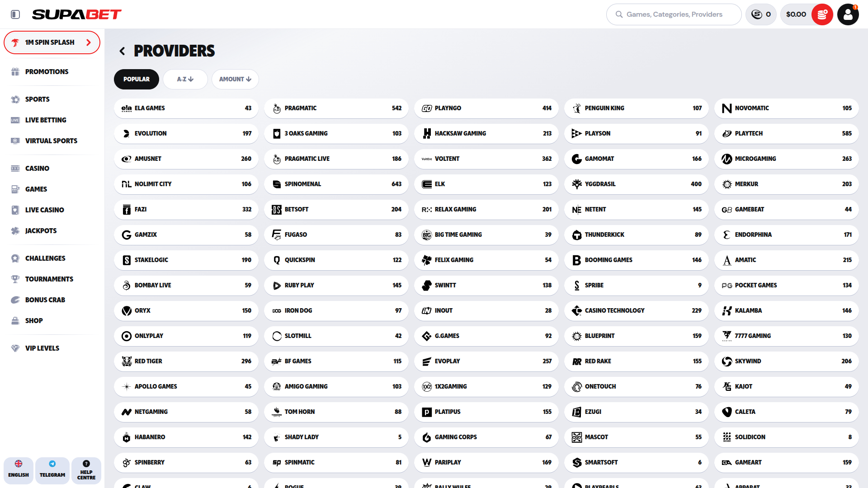
Task: Open the Sports menu item
Action: (x=38, y=99)
